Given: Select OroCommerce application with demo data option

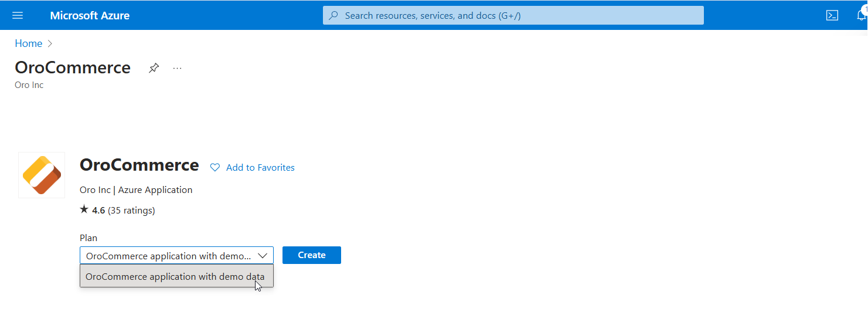Looking at the screenshot, I should click(x=175, y=276).
